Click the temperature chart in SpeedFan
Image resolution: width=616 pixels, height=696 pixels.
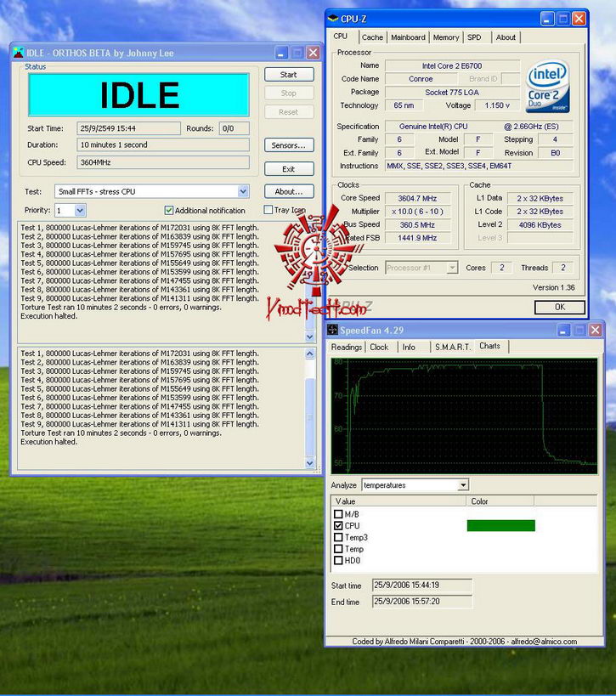point(464,416)
